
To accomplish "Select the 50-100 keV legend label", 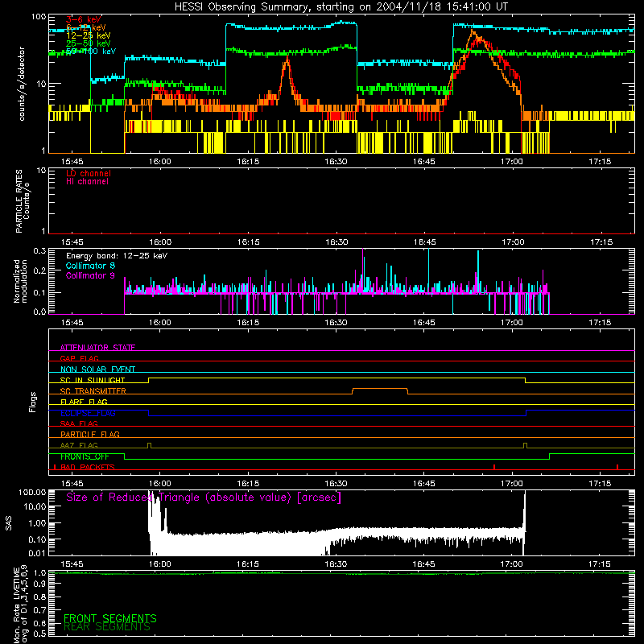I will 90,52.
